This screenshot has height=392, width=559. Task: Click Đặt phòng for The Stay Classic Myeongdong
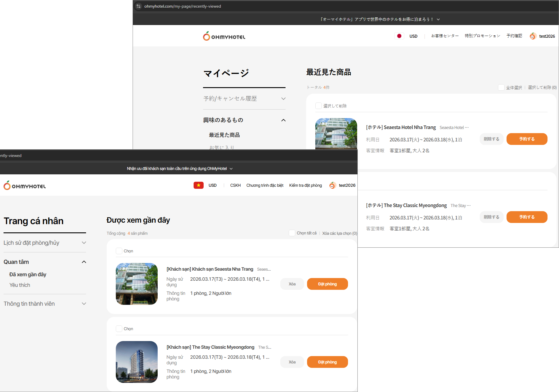click(327, 362)
